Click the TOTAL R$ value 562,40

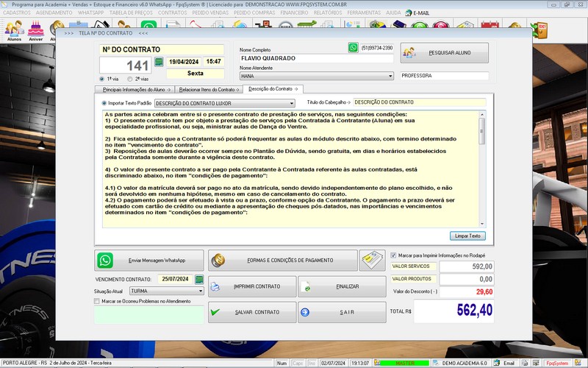coord(453,311)
